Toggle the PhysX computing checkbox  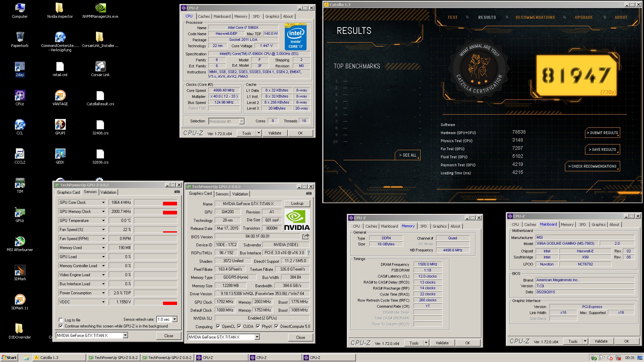[x=258, y=326]
